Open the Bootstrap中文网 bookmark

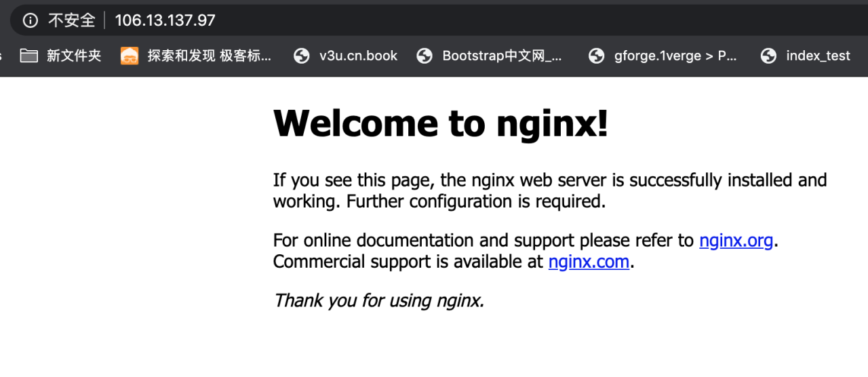pyautogui.click(x=489, y=56)
